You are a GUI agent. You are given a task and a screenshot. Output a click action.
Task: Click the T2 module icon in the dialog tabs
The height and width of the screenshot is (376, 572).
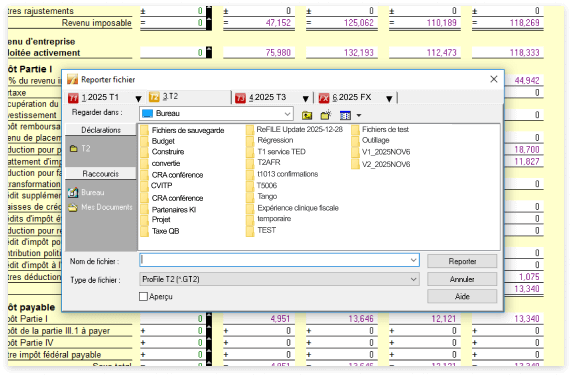click(x=154, y=97)
